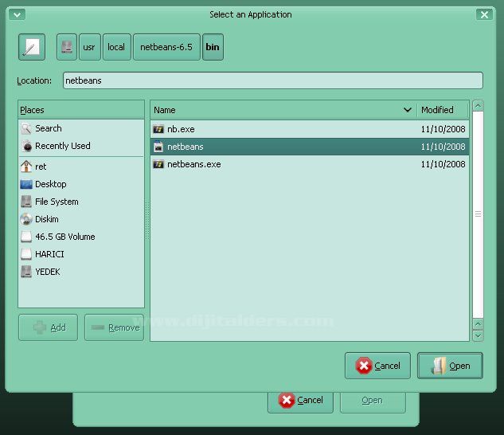
Task: Click the Search magnifier icon
Action: point(26,128)
